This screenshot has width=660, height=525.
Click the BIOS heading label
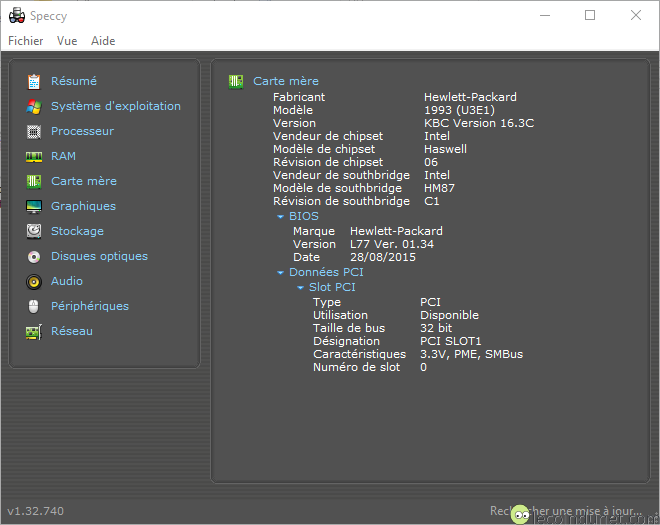click(303, 216)
